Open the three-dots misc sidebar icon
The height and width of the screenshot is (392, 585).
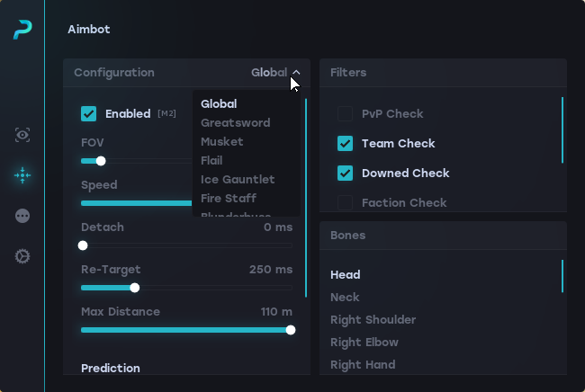point(22,216)
